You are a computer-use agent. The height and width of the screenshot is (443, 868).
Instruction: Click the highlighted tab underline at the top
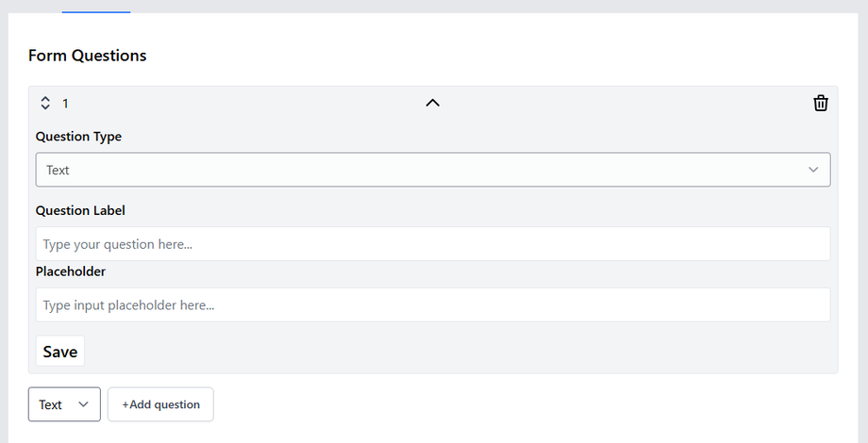tap(96, 11)
